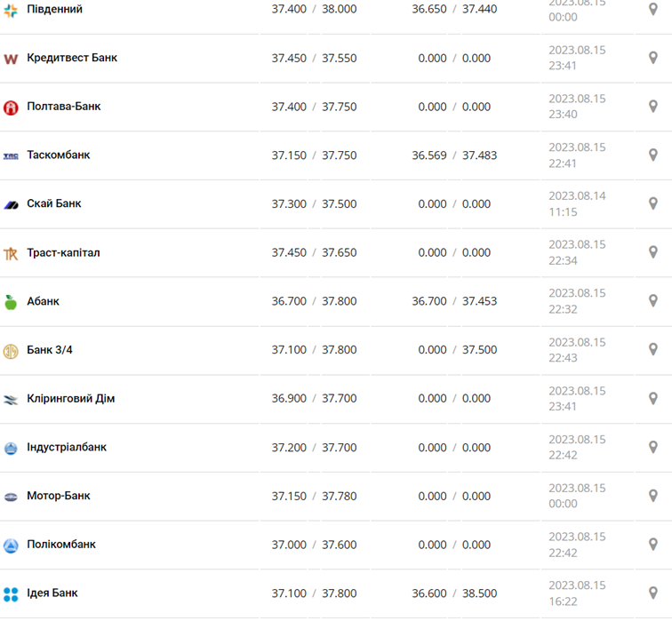
Task: Open the Таскомбанк bank link
Action: (59, 155)
